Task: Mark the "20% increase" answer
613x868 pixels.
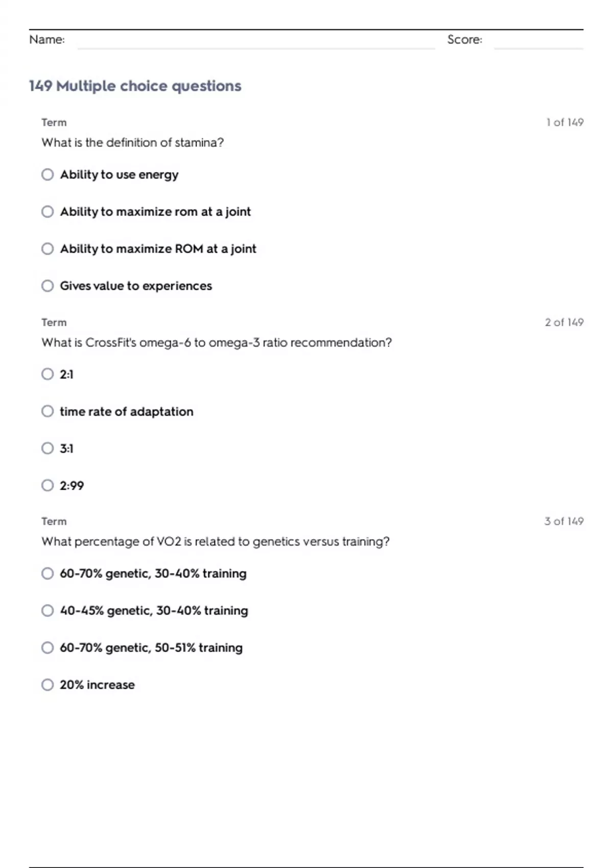Action: pyautogui.click(x=48, y=685)
